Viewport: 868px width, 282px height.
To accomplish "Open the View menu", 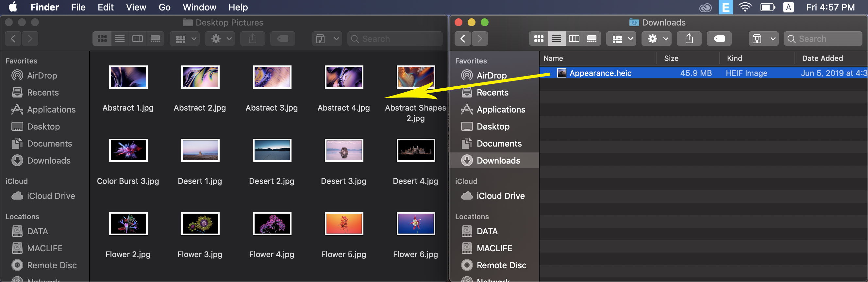I will (x=136, y=7).
